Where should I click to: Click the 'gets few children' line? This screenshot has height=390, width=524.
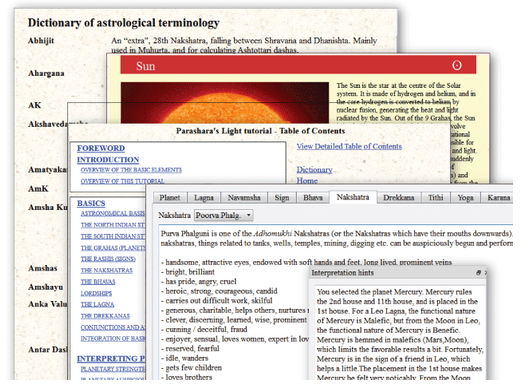click(191, 368)
